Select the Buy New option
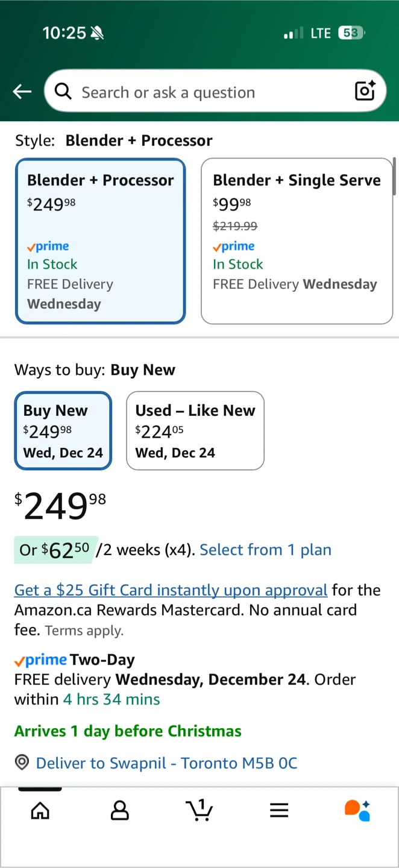The image size is (399, 868). (x=63, y=430)
